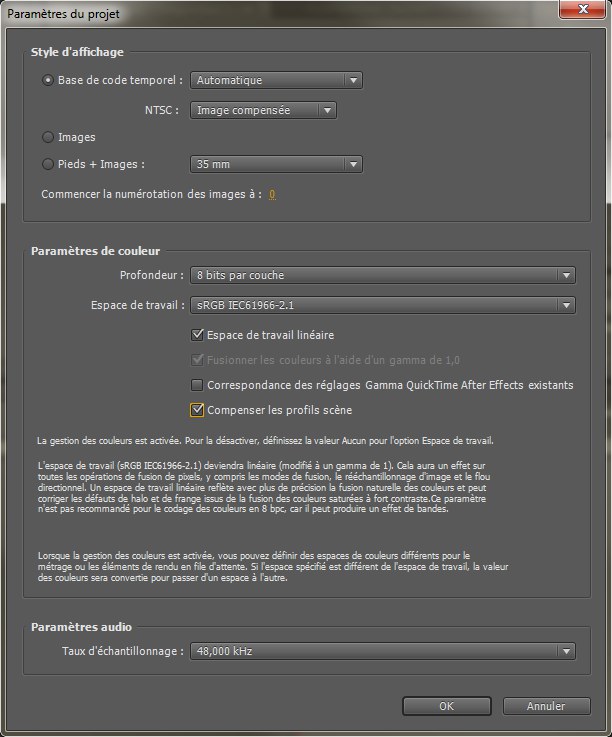612x737 pixels.
Task: Toggle the Compenser les profils scène checkbox
Action: [x=197, y=410]
